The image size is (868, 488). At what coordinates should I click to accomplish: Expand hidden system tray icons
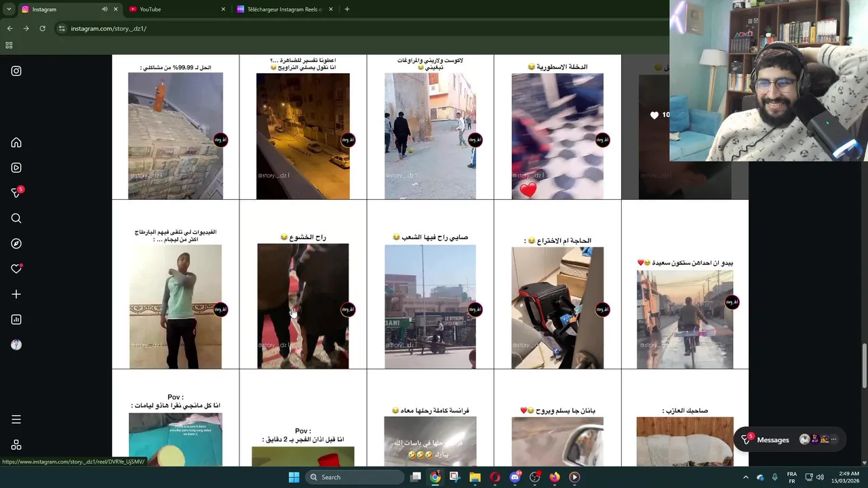tap(745, 477)
